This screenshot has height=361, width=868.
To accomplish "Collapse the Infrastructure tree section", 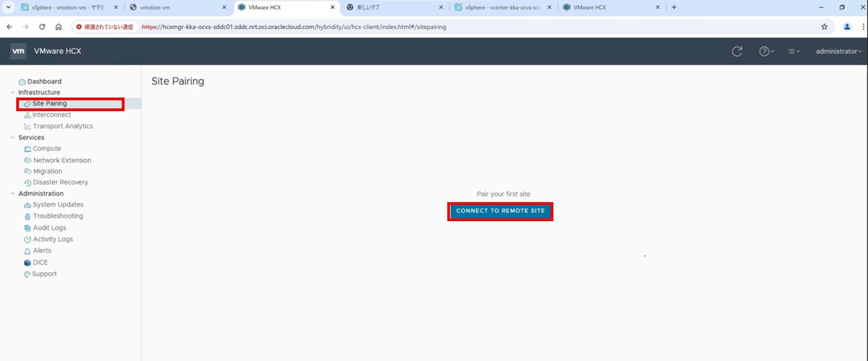I will 12,93.
